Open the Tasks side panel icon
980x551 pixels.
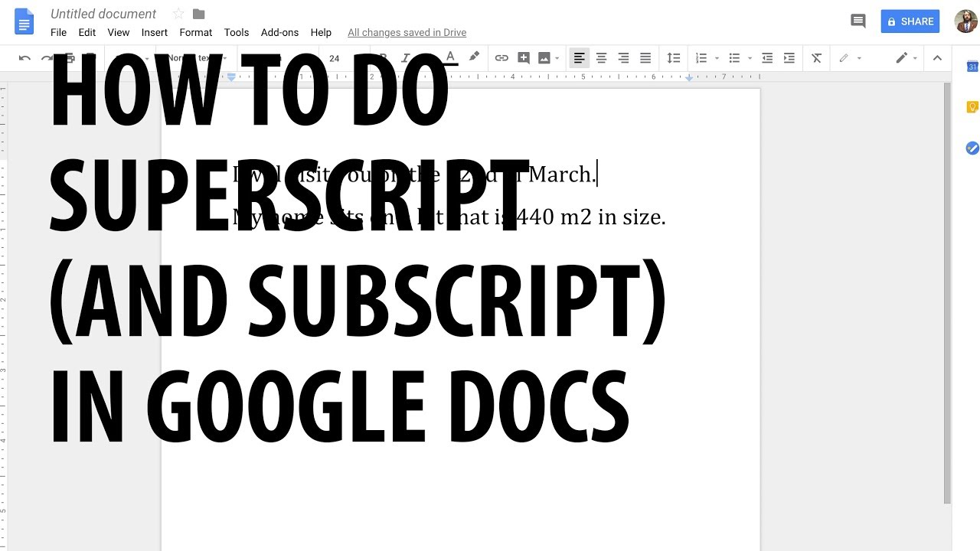[x=972, y=148]
